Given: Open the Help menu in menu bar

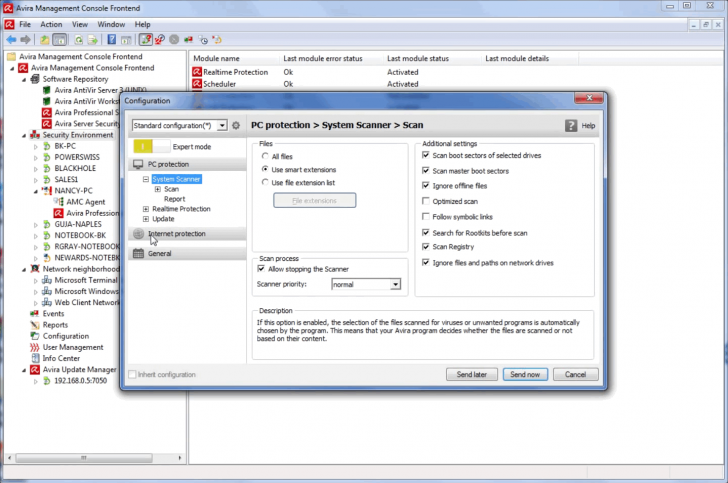Looking at the screenshot, I should [x=143, y=24].
